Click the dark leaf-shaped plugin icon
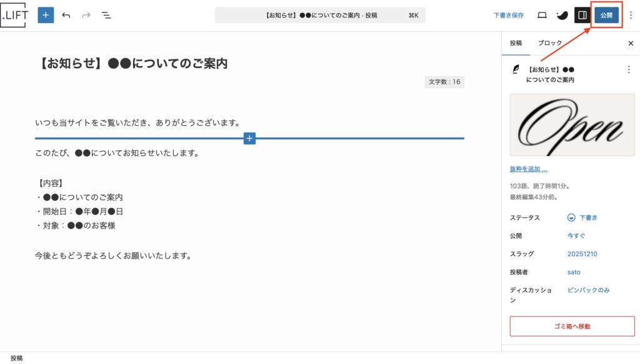The image size is (640, 364). [562, 15]
